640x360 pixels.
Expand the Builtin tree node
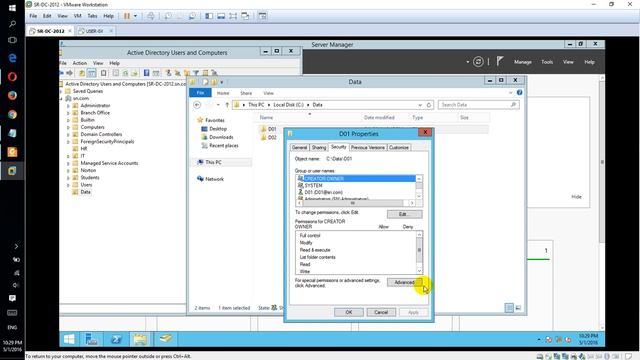pyautogui.click(x=68, y=120)
